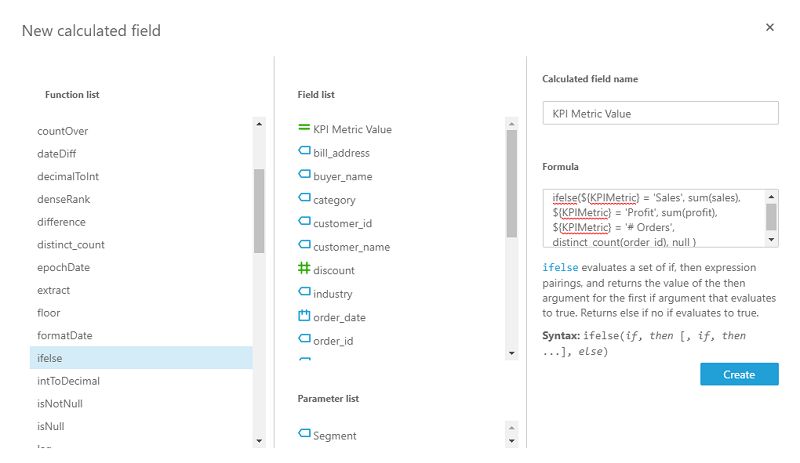Image resolution: width=800 pixels, height=463 pixels.
Task: Click the customer_id field type icon
Action: click(x=304, y=222)
